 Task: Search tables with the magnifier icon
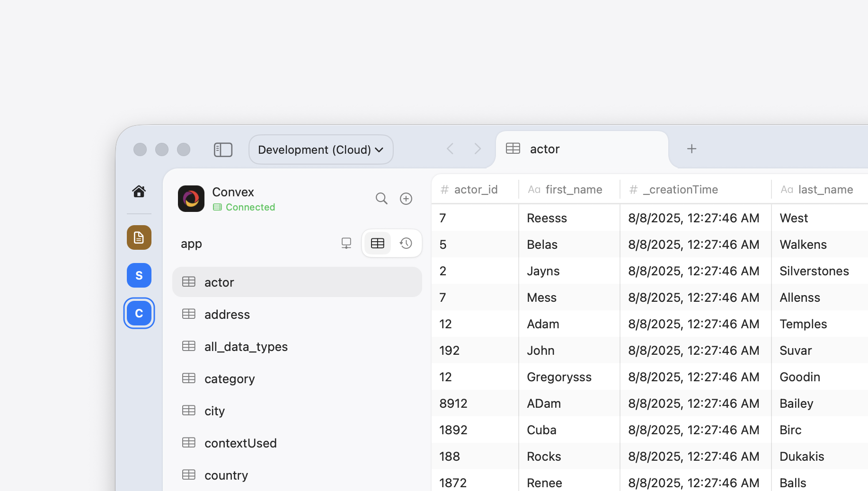tap(381, 199)
